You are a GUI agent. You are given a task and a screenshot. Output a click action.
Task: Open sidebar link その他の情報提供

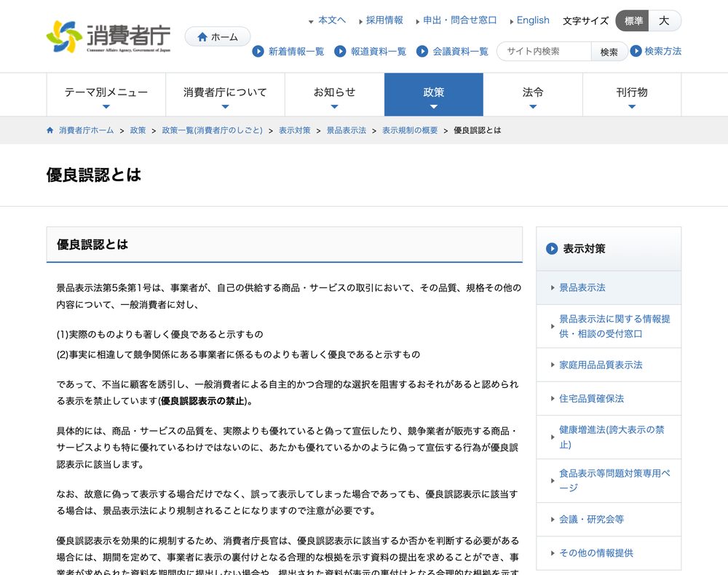(x=596, y=552)
